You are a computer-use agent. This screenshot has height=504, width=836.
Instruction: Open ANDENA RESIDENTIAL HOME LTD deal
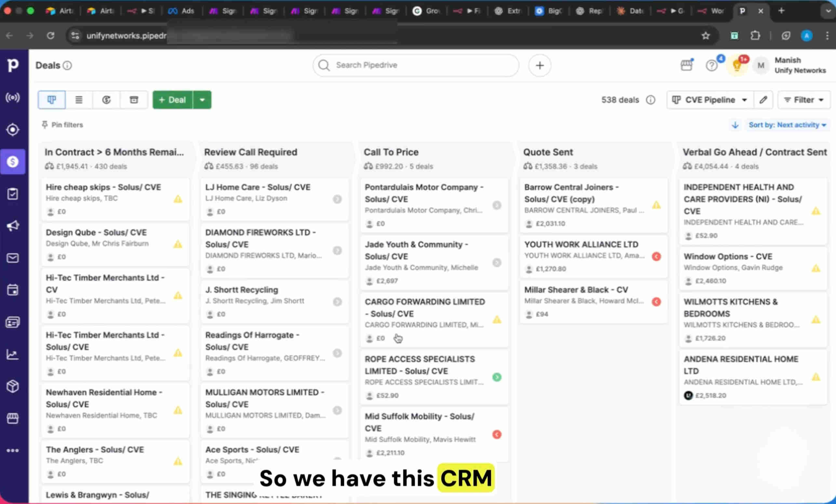click(753, 377)
